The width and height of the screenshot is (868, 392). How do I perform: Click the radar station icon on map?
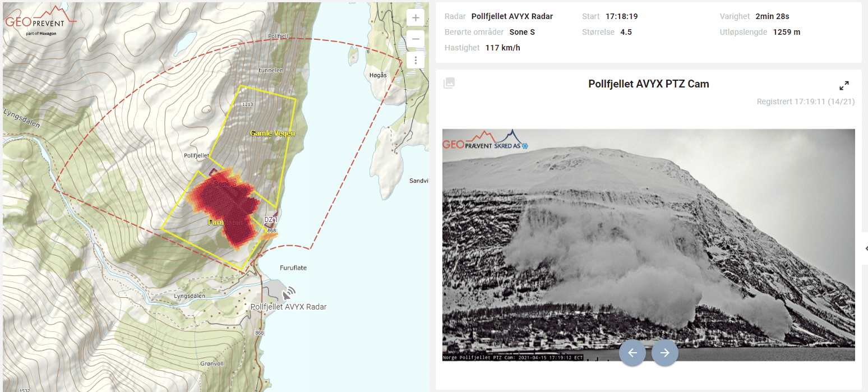tap(289, 293)
